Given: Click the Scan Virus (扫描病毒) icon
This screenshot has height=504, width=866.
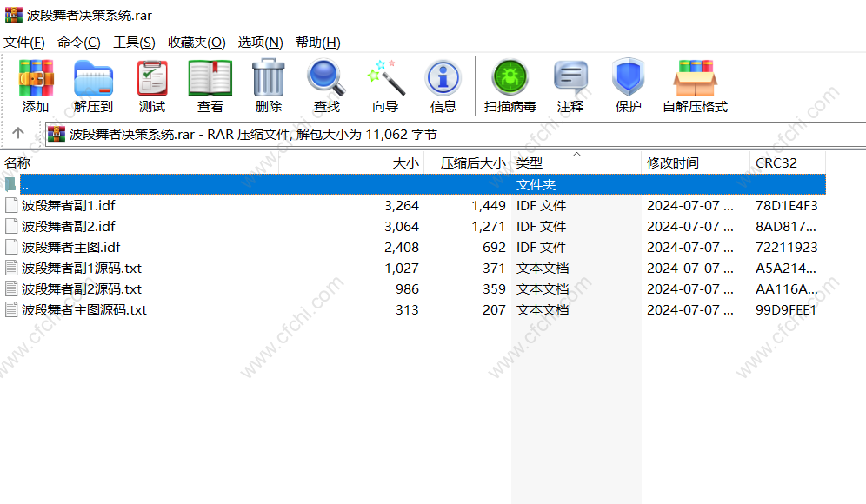Looking at the screenshot, I should click(510, 78).
